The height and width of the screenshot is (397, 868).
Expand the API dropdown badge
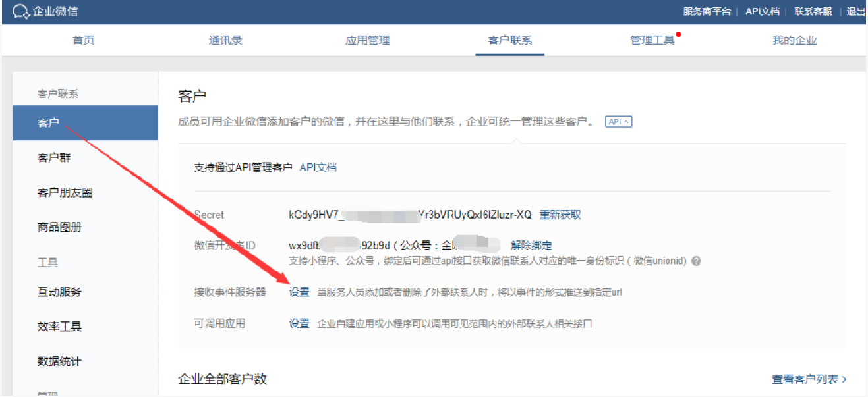click(618, 122)
